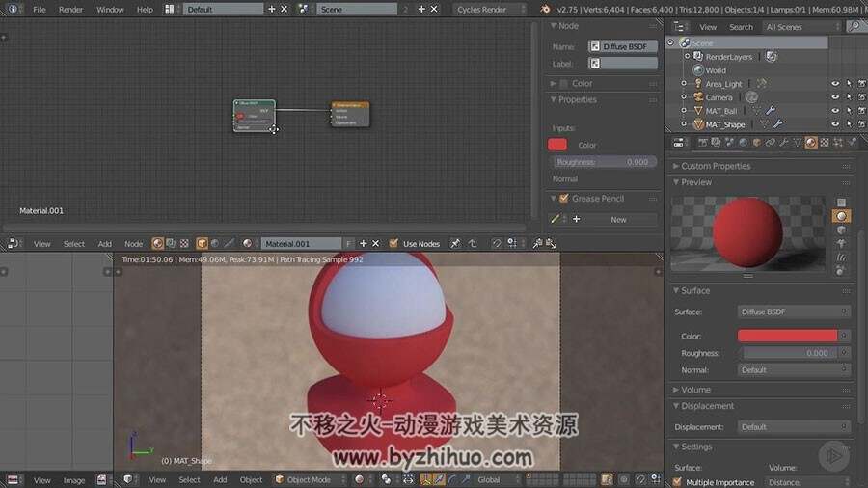This screenshot has height=488, width=868.
Task: Open the Constraints properties tab
Action: coord(770,143)
